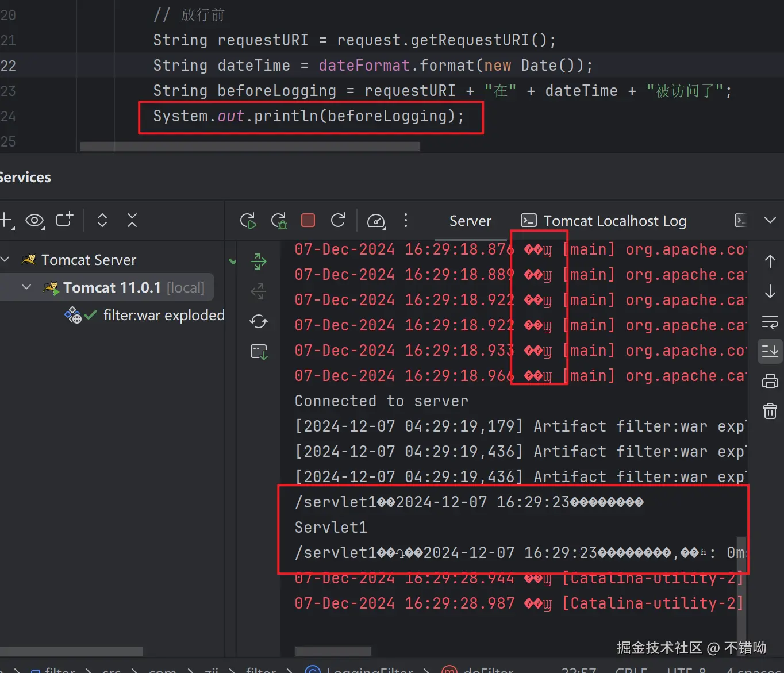
Task: Click the console horizontal scrollbar
Action: pyautogui.click(x=333, y=651)
